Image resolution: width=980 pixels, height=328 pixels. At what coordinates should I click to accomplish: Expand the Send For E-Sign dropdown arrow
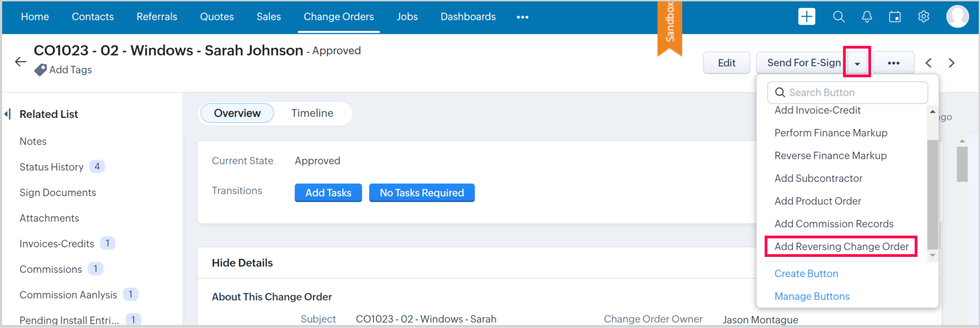click(857, 63)
